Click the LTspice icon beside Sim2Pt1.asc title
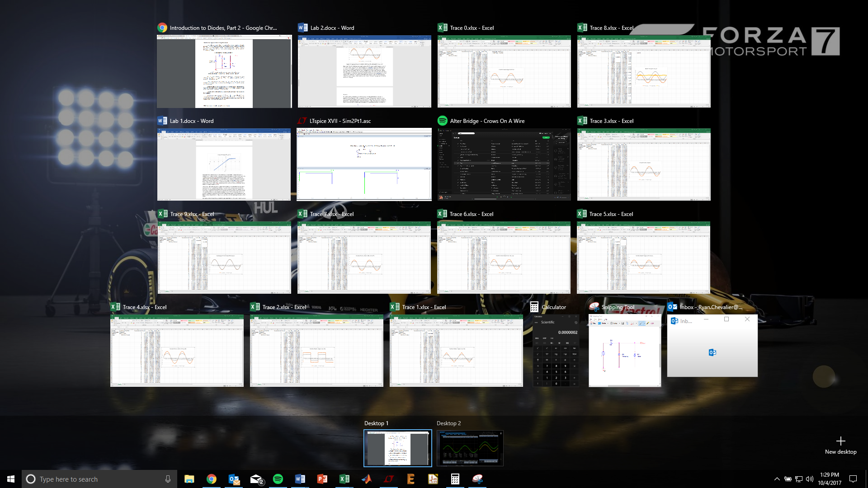The image size is (868, 488). pyautogui.click(x=302, y=121)
